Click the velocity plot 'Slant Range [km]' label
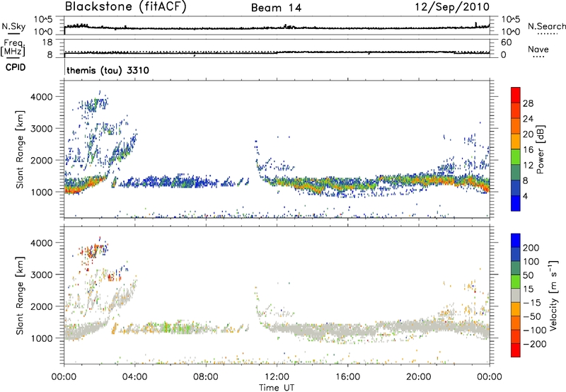 (20, 295)
